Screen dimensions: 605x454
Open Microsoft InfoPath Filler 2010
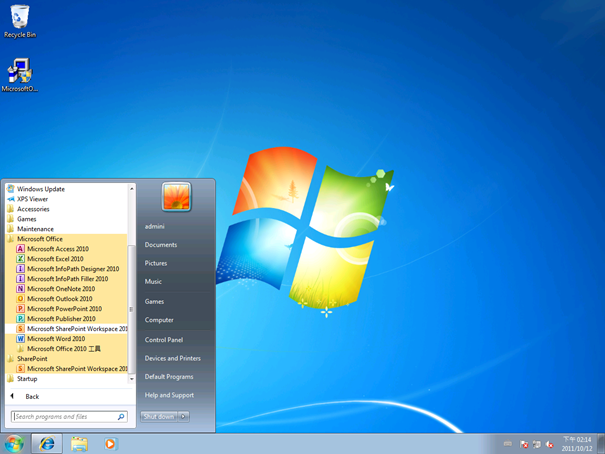click(x=66, y=279)
